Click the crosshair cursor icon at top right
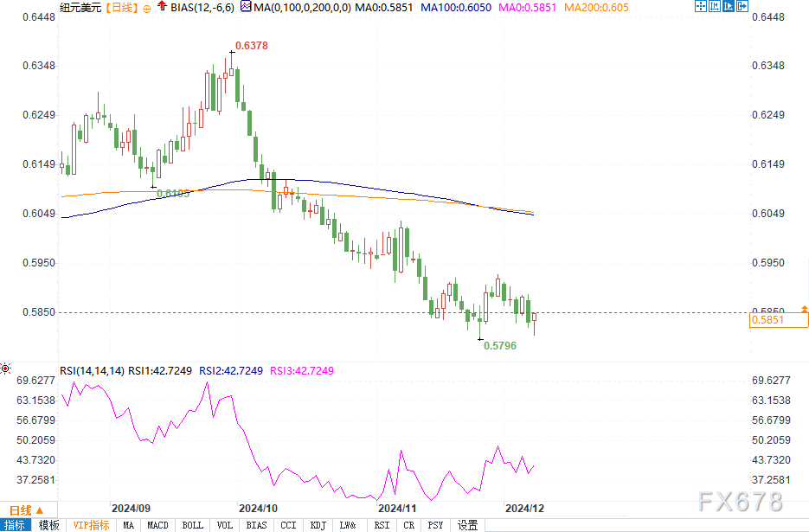Viewport: 809px width, 532px height. [x=700, y=7]
